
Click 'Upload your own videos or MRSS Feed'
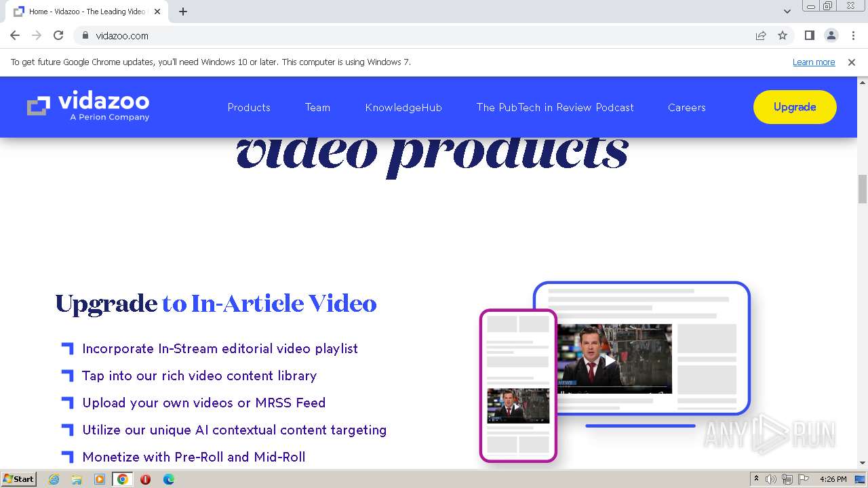click(x=203, y=403)
